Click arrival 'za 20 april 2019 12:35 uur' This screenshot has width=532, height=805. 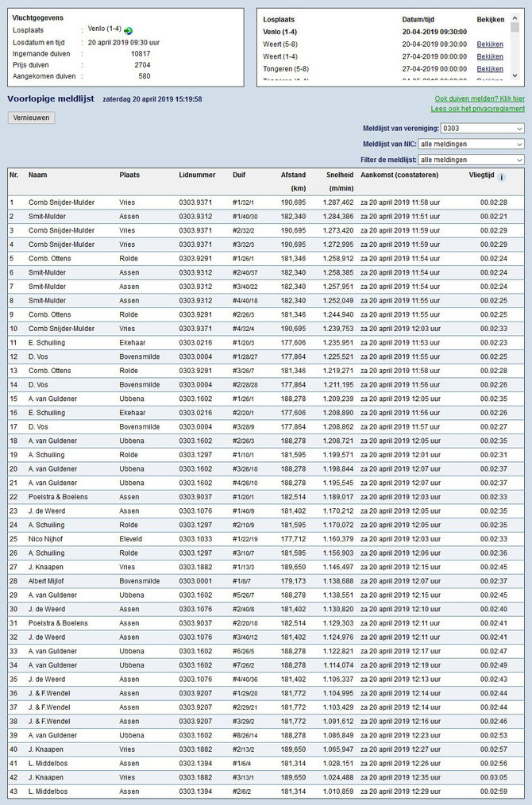pyautogui.click(x=400, y=777)
